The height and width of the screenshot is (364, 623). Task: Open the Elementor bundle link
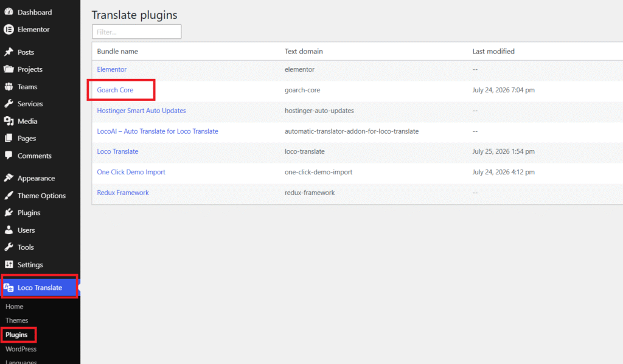(x=112, y=69)
